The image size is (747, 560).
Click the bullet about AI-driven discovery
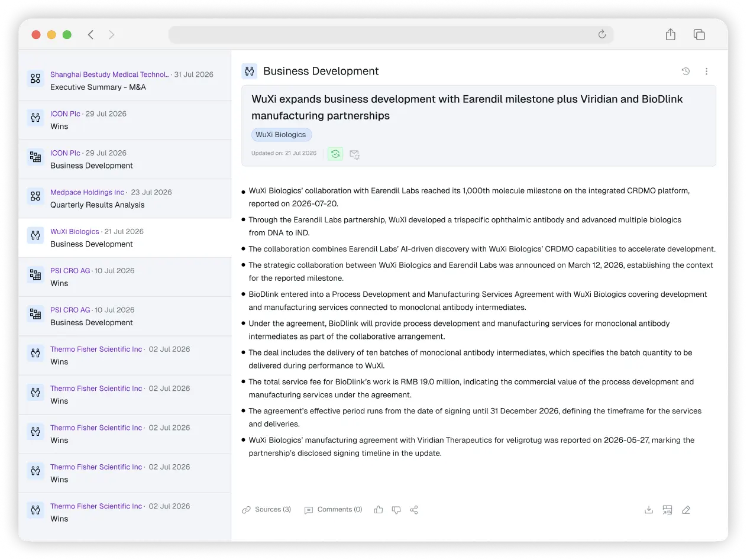pos(482,249)
